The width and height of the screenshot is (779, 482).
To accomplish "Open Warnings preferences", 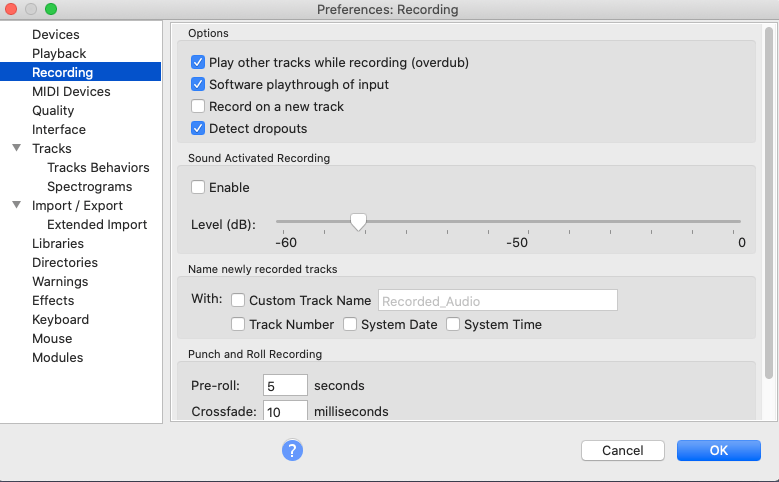I will click(x=60, y=281).
